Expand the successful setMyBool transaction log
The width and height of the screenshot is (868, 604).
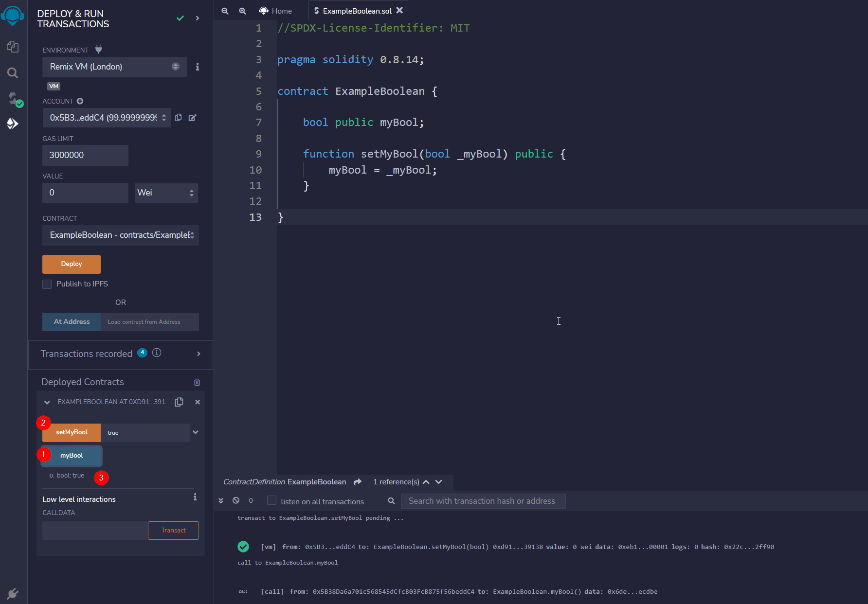517,547
